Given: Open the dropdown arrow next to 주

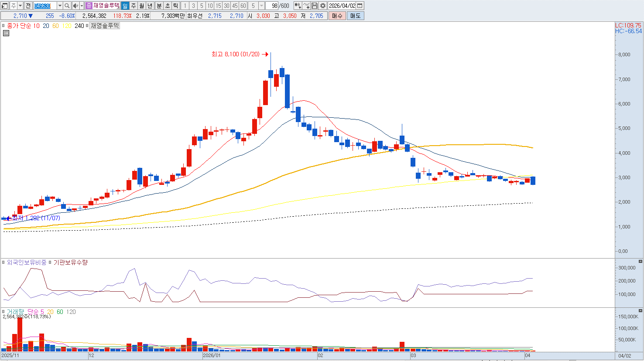Looking at the screenshot, I should (x=21, y=6).
